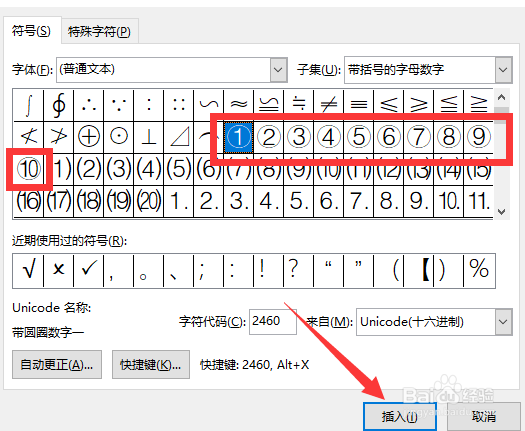The height and width of the screenshot is (431, 525).
Task: Select circled number ⑧
Action: tap(449, 137)
